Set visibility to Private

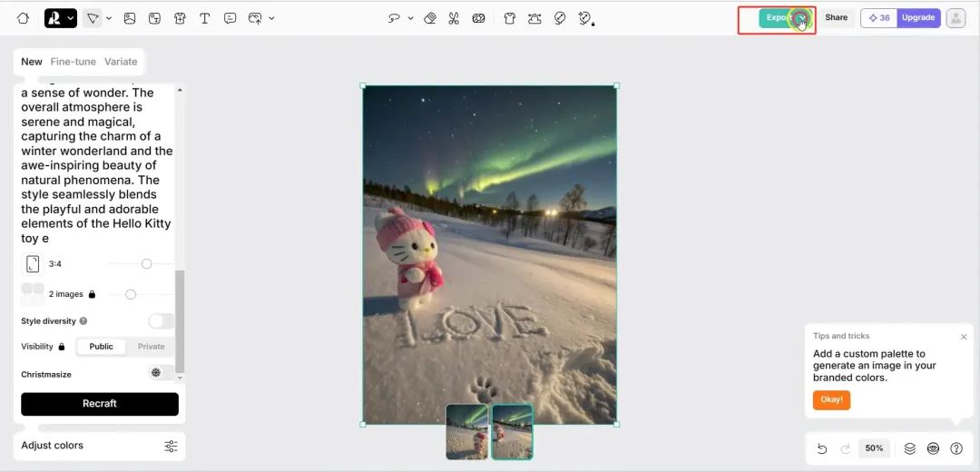tap(152, 347)
